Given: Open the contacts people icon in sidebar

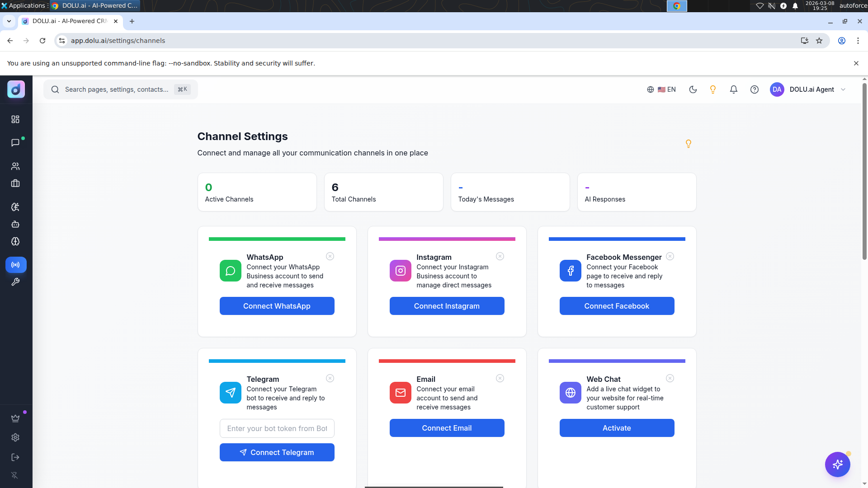Looking at the screenshot, I should pos(15,166).
